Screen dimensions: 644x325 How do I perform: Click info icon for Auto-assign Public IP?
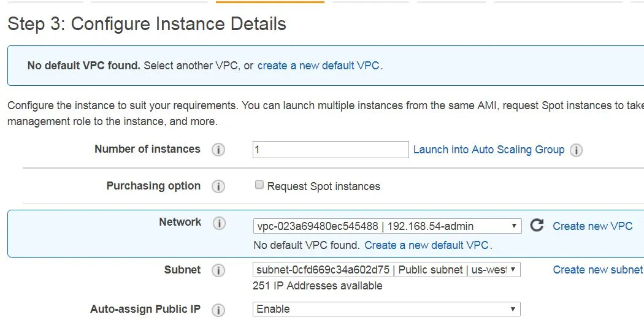pyautogui.click(x=218, y=310)
